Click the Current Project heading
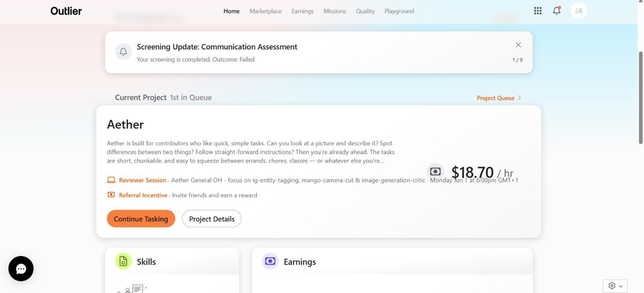Viewport: 644px width, 293px height. tap(141, 98)
